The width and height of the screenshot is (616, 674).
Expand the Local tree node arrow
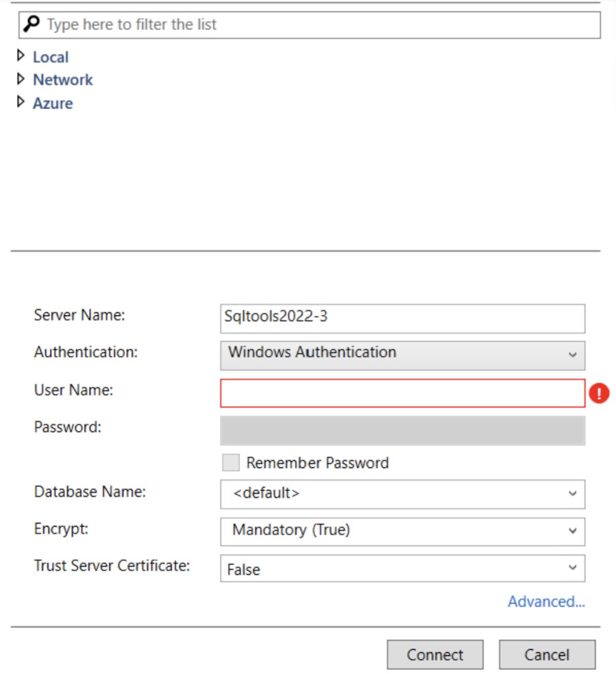click(x=21, y=55)
